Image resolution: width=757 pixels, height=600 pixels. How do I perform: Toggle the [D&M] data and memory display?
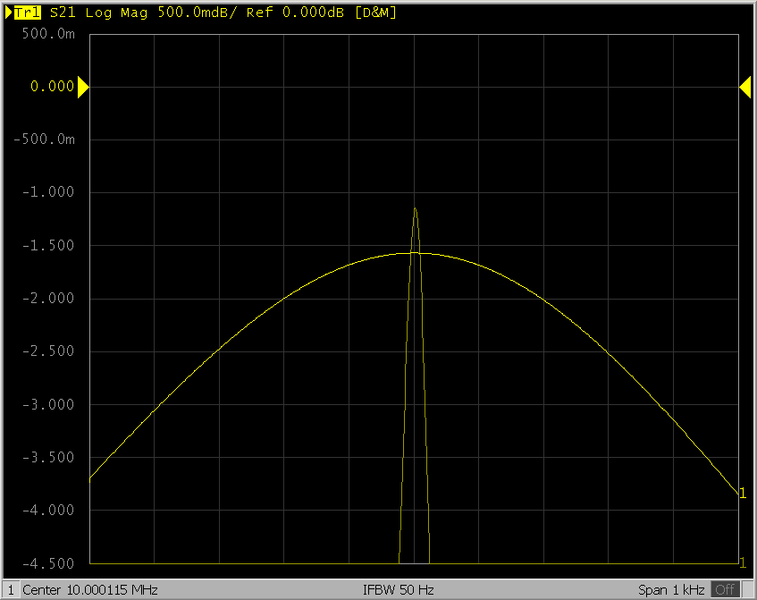[x=378, y=12]
